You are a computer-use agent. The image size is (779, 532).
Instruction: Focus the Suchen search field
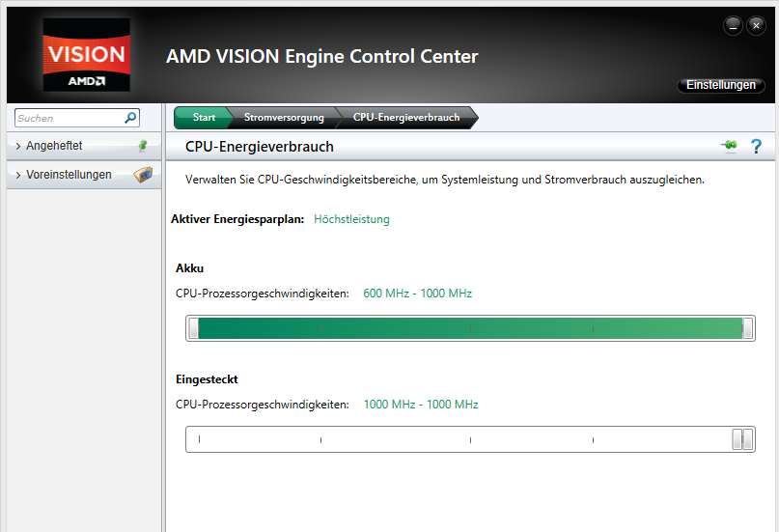click(68, 118)
